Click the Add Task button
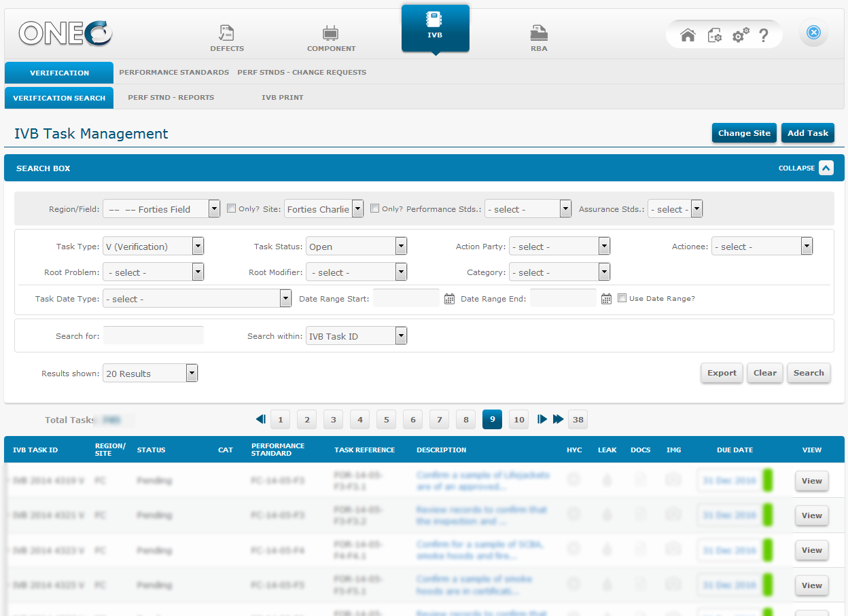The image size is (848, 616). (807, 133)
